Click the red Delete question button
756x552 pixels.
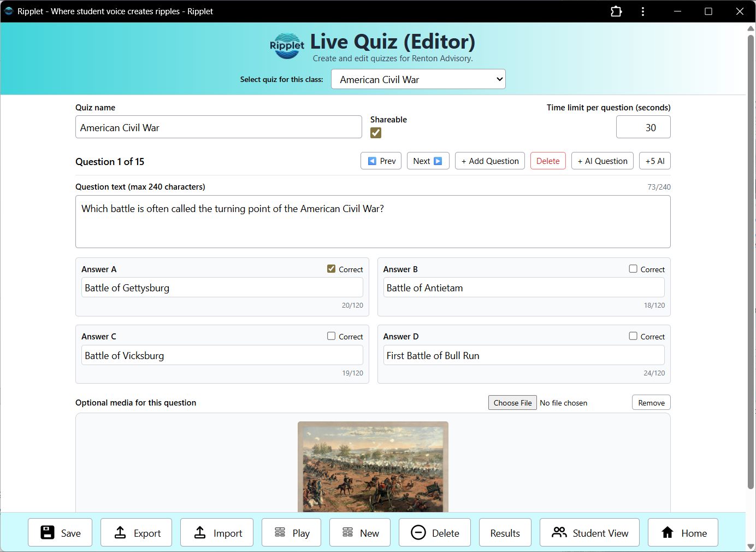[548, 161]
